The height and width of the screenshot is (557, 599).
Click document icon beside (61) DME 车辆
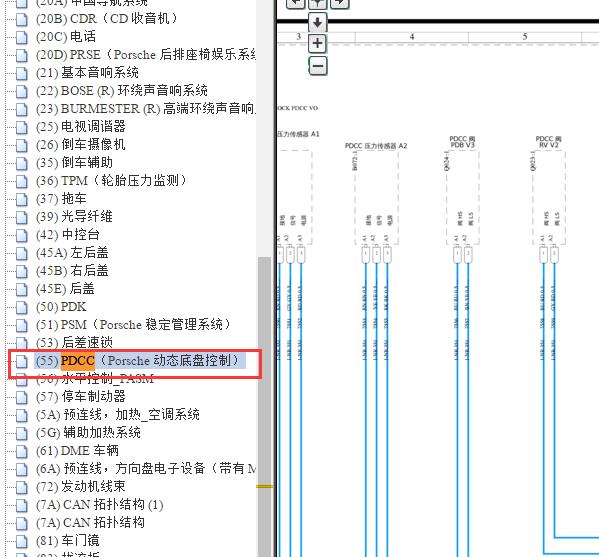(22, 451)
